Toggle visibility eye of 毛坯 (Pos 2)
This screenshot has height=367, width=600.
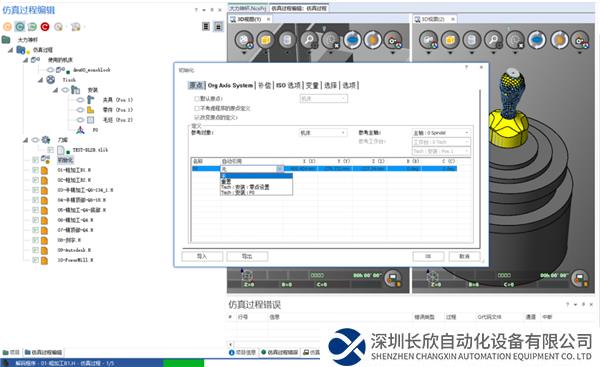80,120
